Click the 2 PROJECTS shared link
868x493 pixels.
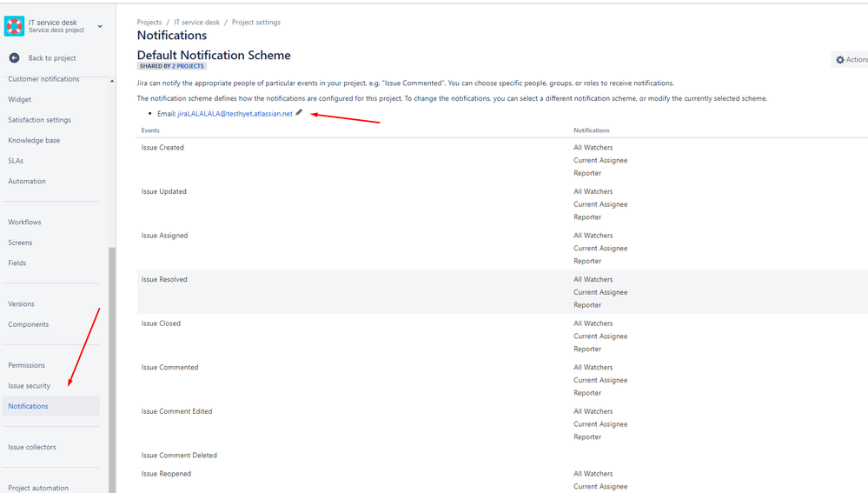(x=188, y=66)
